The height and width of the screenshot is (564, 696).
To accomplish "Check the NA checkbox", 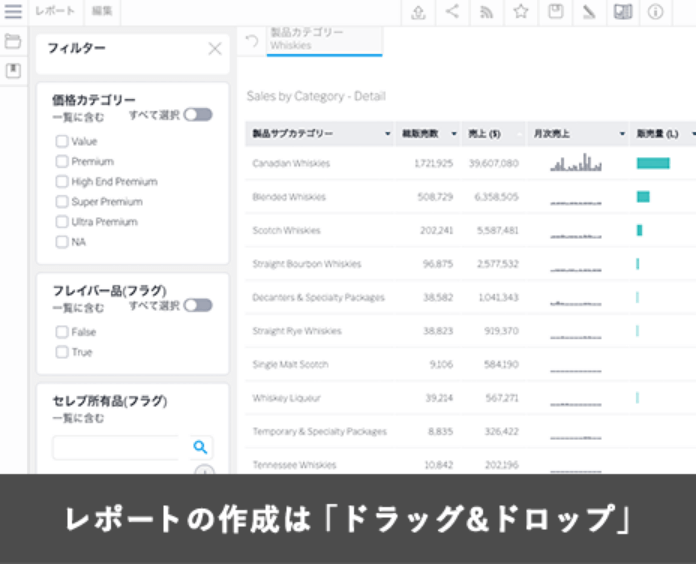I will pyautogui.click(x=62, y=242).
